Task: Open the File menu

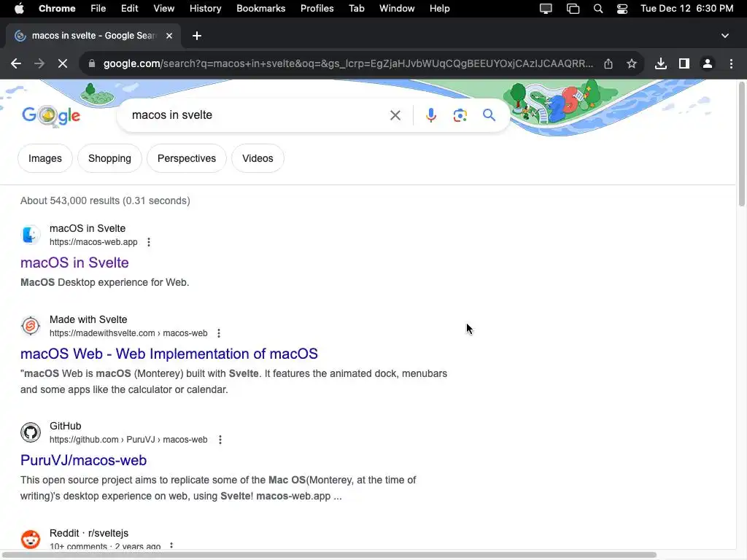Action: point(98,9)
